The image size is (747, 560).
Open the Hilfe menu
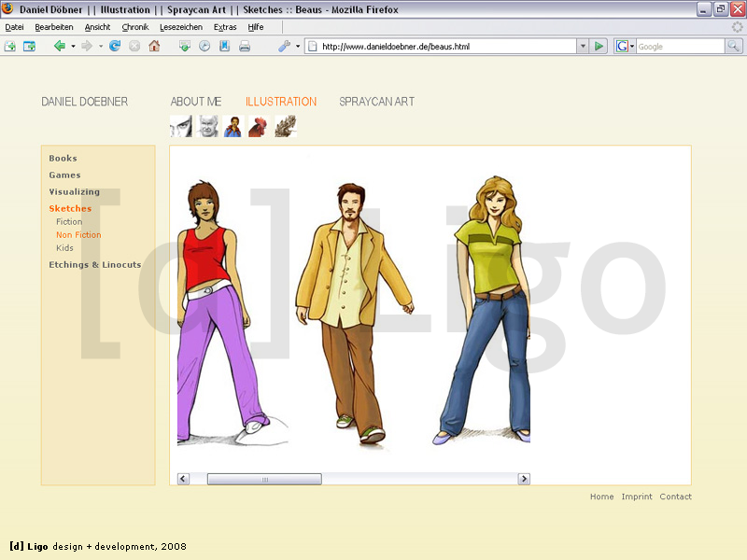[255, 27]
